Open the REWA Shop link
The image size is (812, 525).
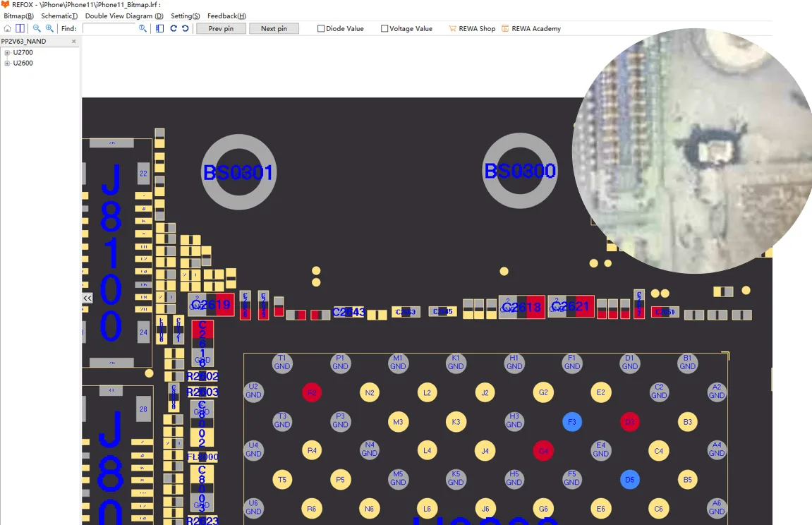(x=472, y=28)
